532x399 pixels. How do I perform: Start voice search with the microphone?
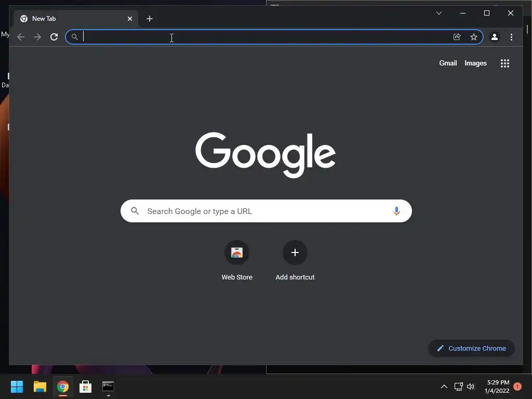point(396,211)
